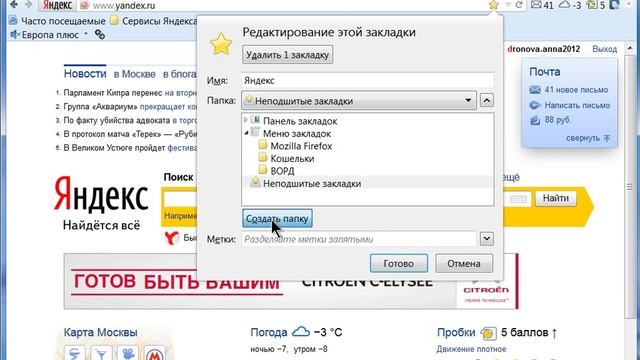The image size is (640, 360).
Task: Open the Карта Москвы link
Action: (100, 332)
